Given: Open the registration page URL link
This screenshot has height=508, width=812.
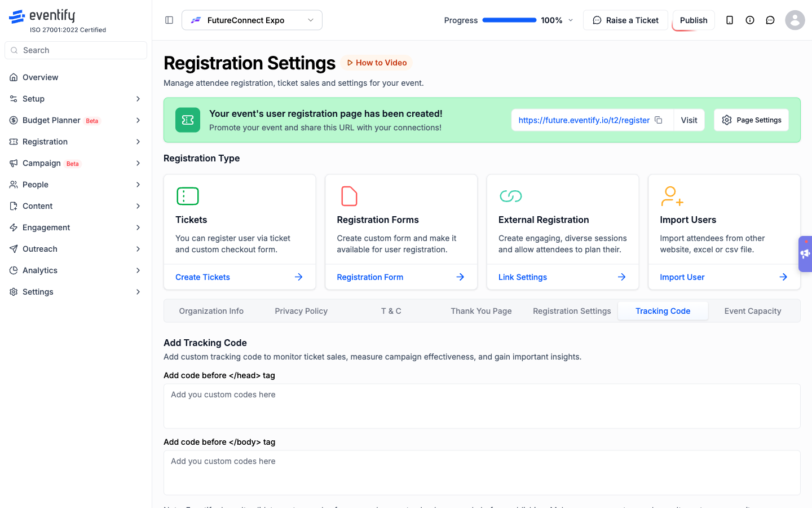Looking at the screenshot, I should click(x=584, y=120).
